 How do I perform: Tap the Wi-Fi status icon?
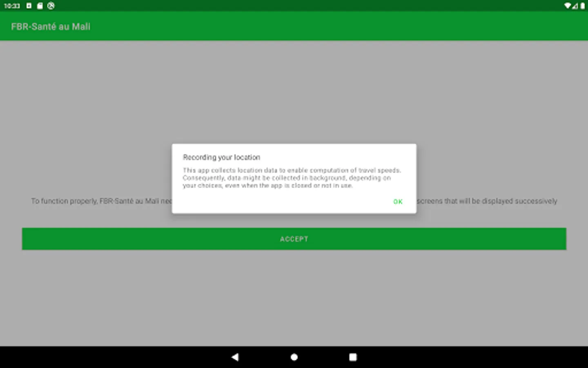pos(568,6)
